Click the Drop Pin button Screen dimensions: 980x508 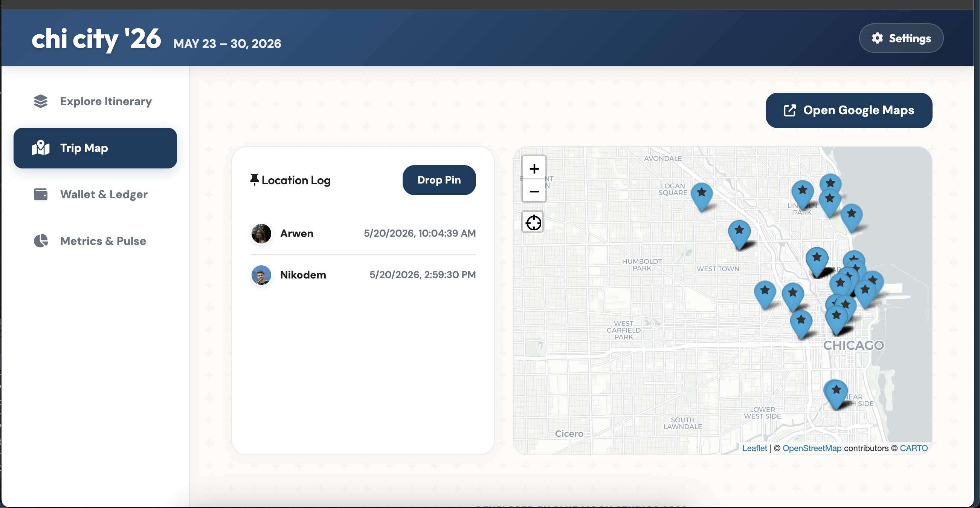tap(439, 180)
